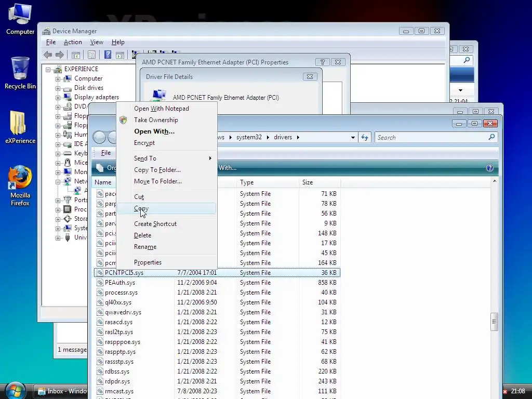The image size is (532, 399).
Task: Click the Properties sheet icon in Device Manager toolbar
Action: (91, 55)
